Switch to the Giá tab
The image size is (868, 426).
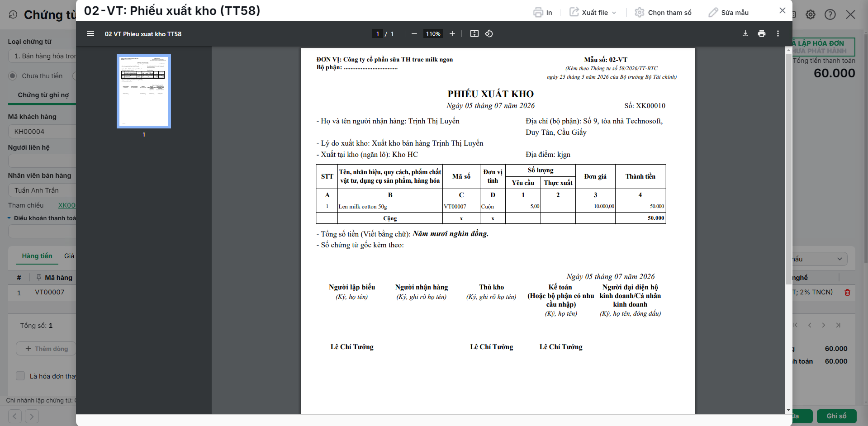pos(69,256)
